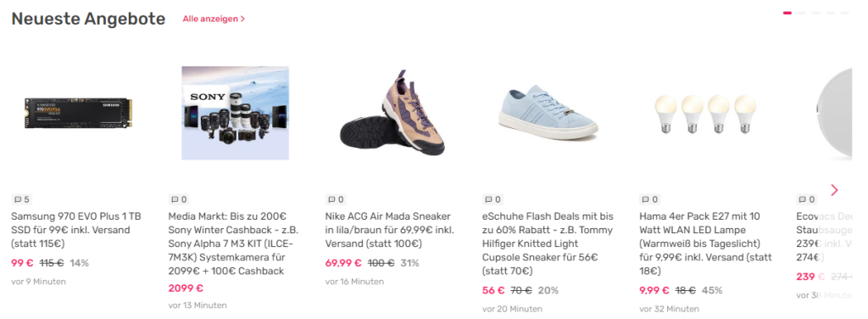Open Nike ACG Air Mada Sneaker title

(390, 230)
